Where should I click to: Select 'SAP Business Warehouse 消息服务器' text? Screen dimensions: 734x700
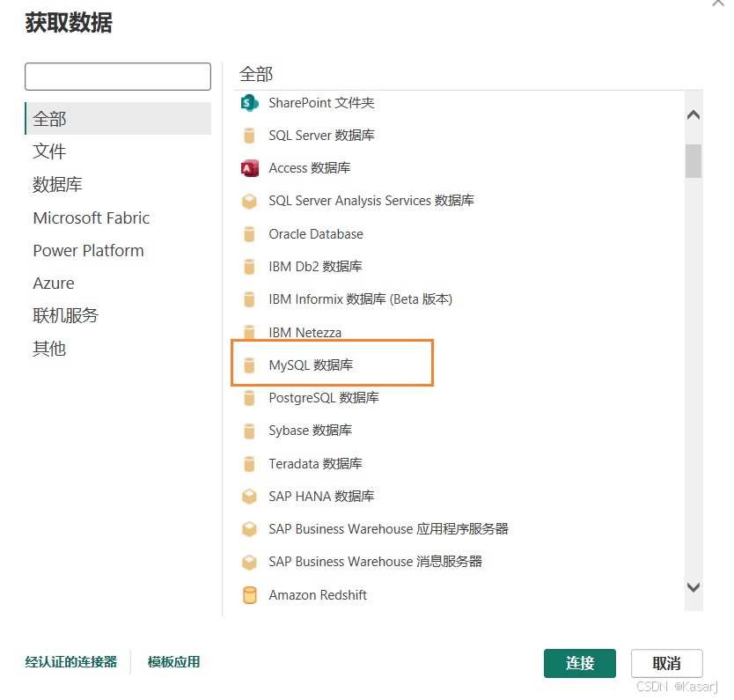pos(376,562)
